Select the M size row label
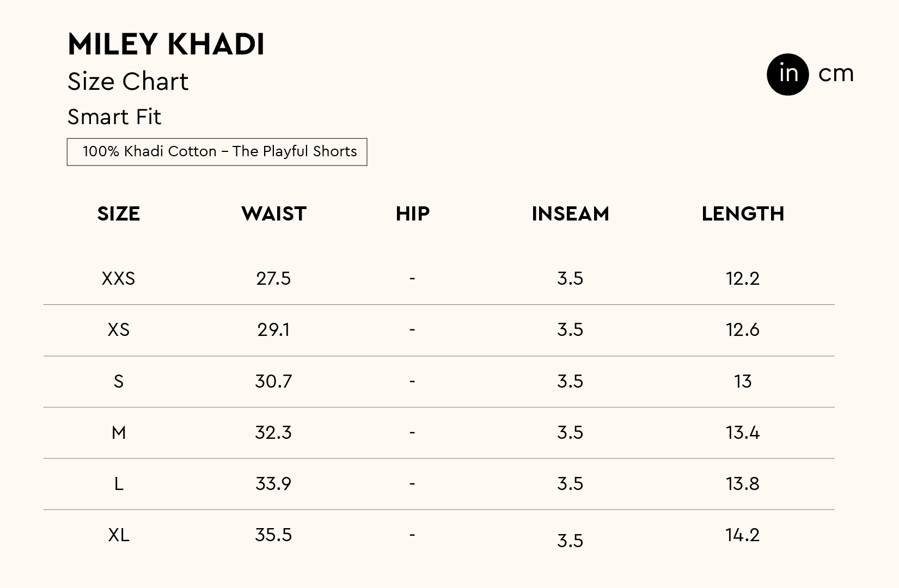 (119, 433)
